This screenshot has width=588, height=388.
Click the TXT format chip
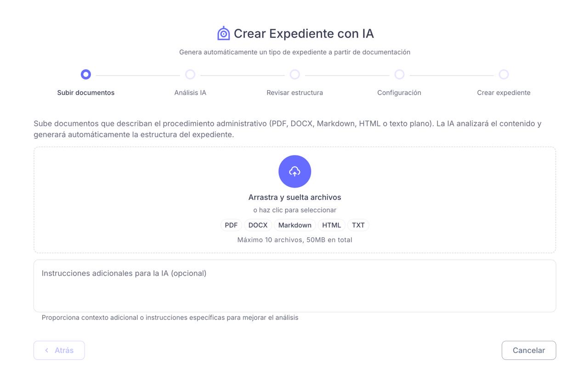coord(358,225)
